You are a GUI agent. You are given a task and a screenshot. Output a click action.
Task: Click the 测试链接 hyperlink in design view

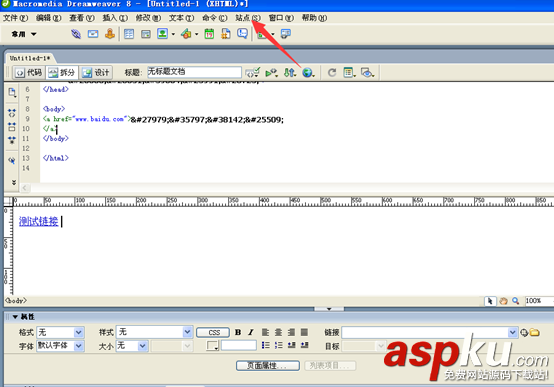tap(39, 221)
